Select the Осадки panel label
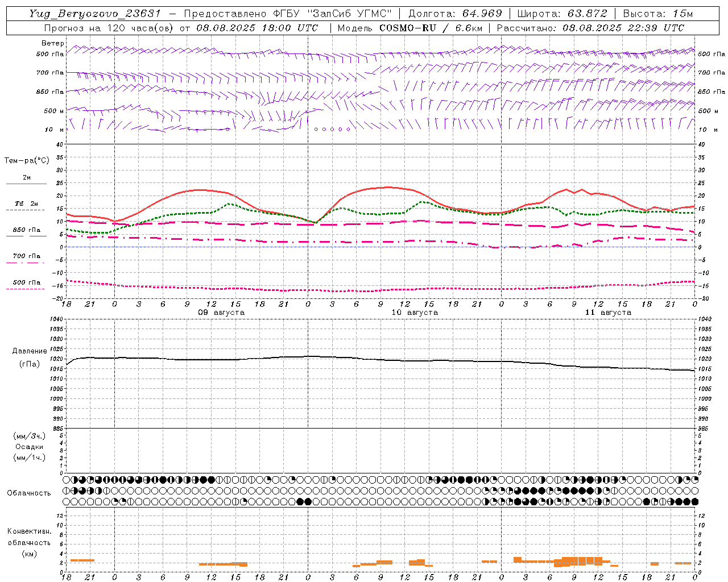 click(30, 447)
